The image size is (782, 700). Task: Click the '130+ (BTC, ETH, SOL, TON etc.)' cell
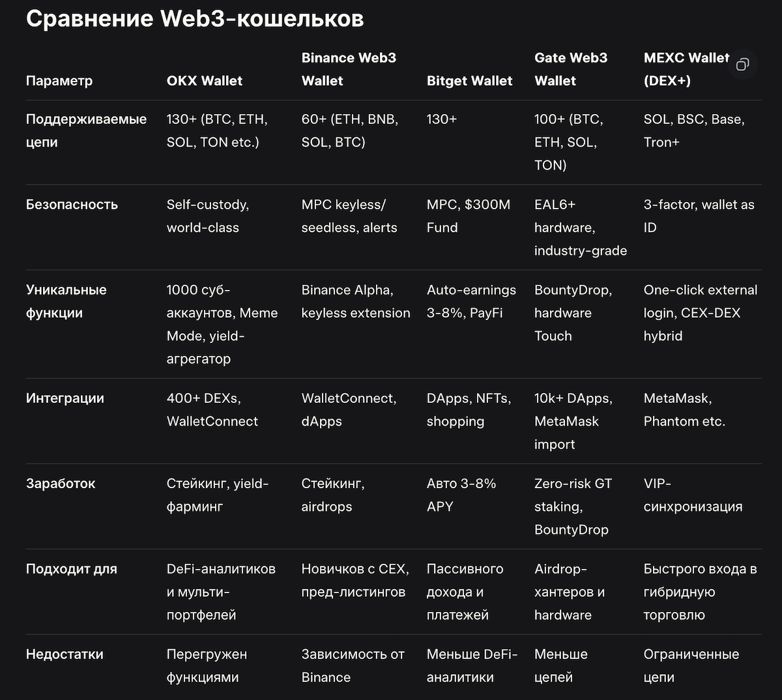218,130
